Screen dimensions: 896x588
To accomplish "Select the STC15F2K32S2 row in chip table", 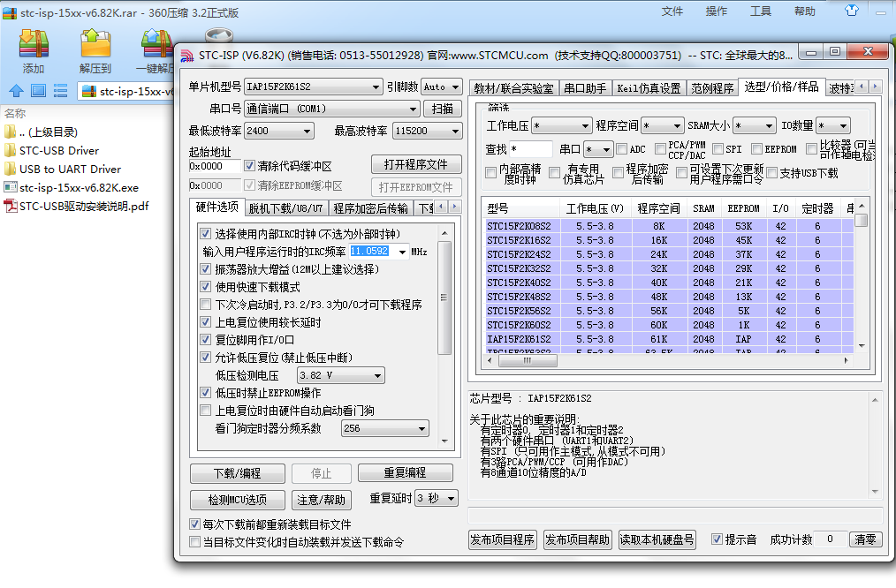I will pos(669,268).
